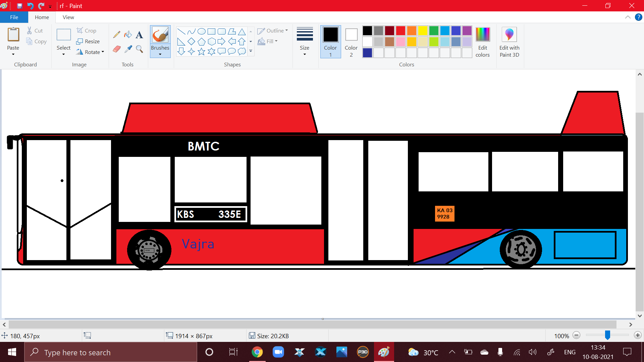The image size is (644, 362).
Task: Click the Zoom in plus button
Action: coord(638,335)
